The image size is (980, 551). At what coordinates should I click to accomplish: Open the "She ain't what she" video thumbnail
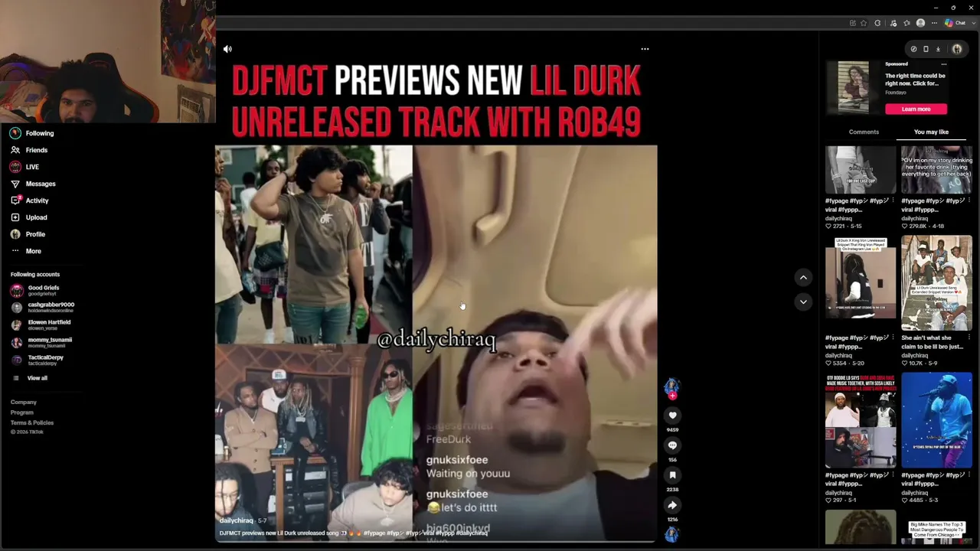pyautogui.click(x=936, y=284)
